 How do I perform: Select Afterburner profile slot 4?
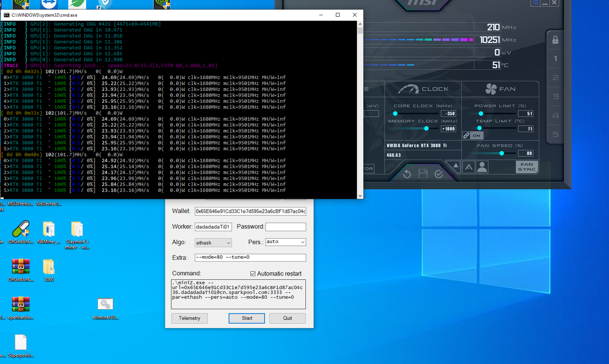point(555,116)
